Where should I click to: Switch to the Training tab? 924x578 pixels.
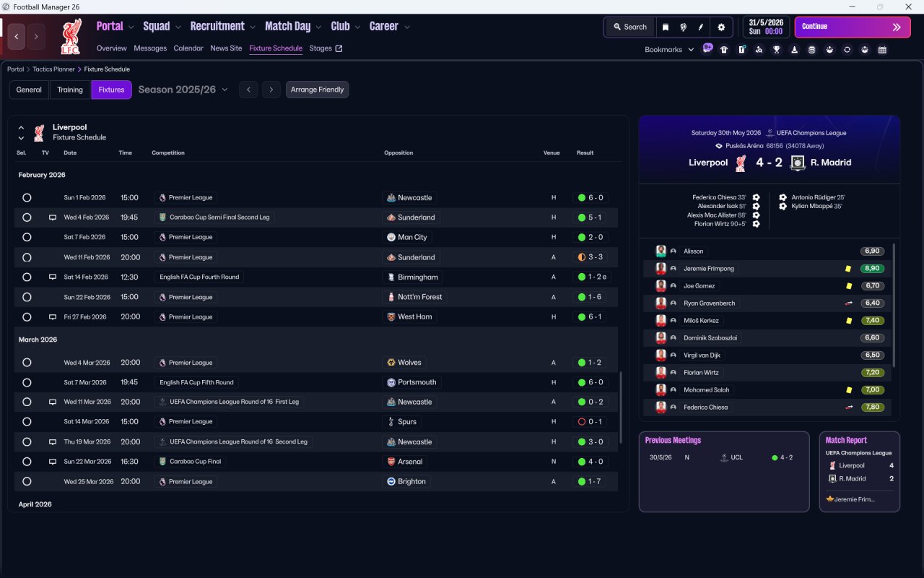point(70,90)
